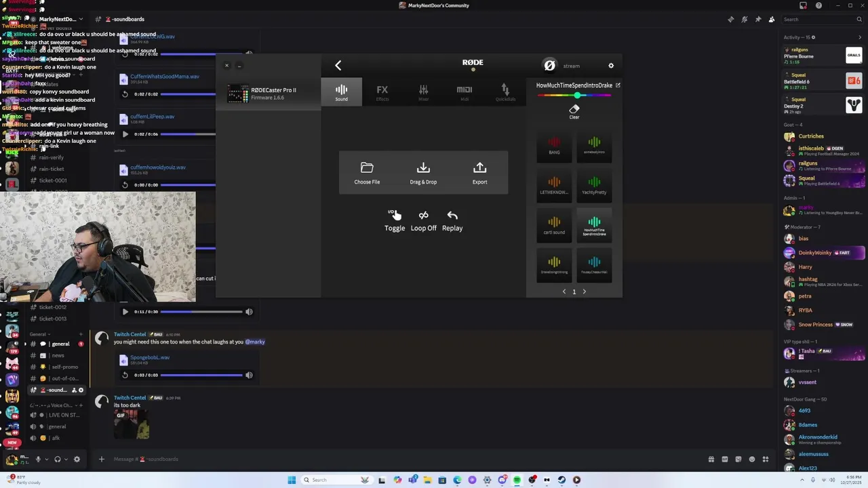Viewport: 868px width, 488px height.
Task: Click the Export upload icon
Action: pyautogui.click(x=479, y=167)
